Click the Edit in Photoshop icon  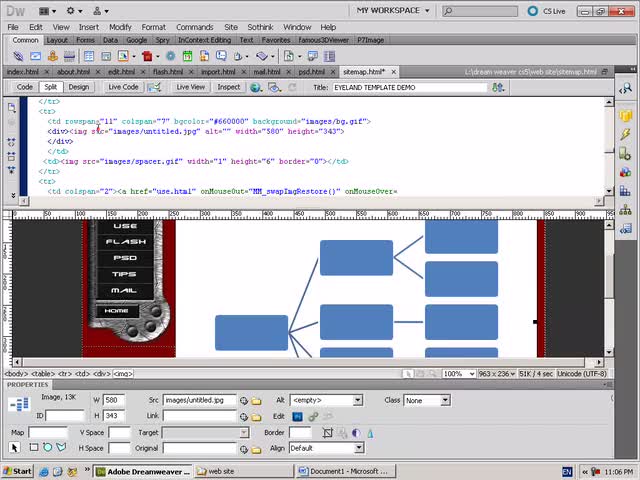tap(296, 415)
